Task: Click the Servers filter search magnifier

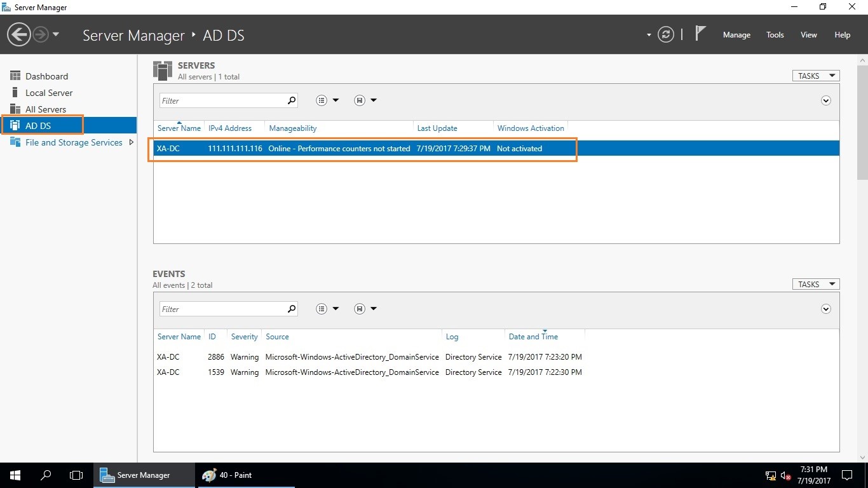Action: click(292, 100)
